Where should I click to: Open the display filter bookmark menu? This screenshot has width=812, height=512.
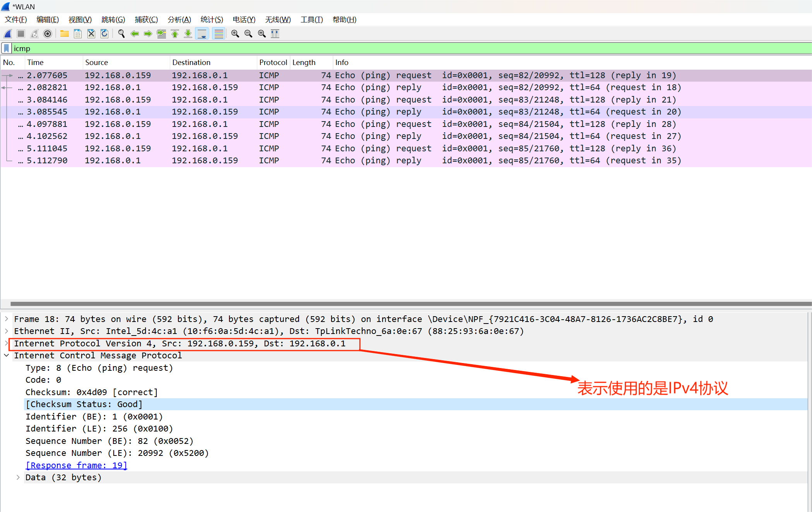tap(7, 48)
